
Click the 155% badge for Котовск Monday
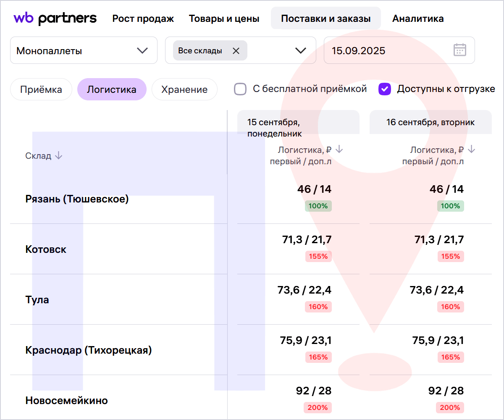click(x=318, y=256)
